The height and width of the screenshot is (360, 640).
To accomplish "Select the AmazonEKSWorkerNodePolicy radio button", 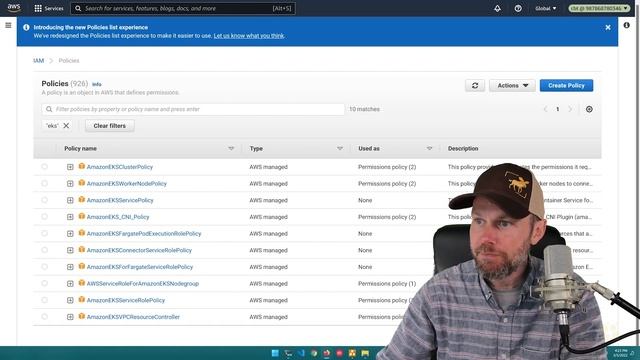I will point(44,183).
